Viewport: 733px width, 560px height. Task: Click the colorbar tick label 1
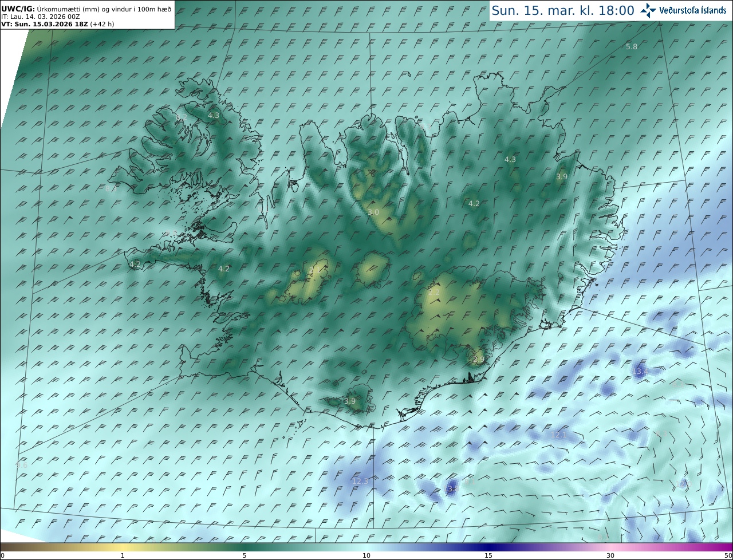pyautogui.click(x=123, y=555)
